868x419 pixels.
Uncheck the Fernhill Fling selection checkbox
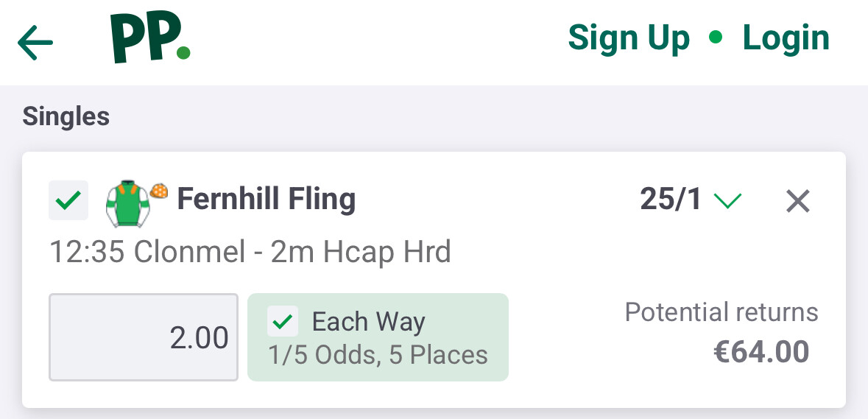(68, 200)
